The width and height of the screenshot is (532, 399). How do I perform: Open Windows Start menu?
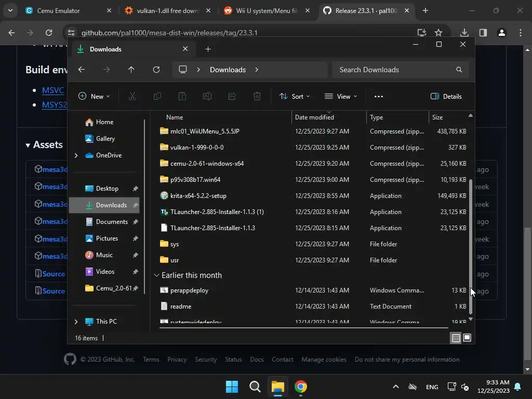coord(232,387)
